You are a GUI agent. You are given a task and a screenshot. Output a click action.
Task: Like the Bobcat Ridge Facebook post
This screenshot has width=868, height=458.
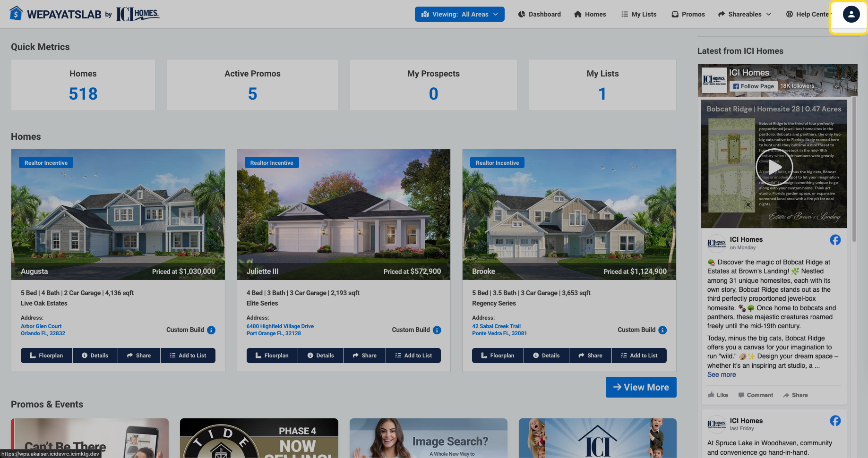click(718, 395)
